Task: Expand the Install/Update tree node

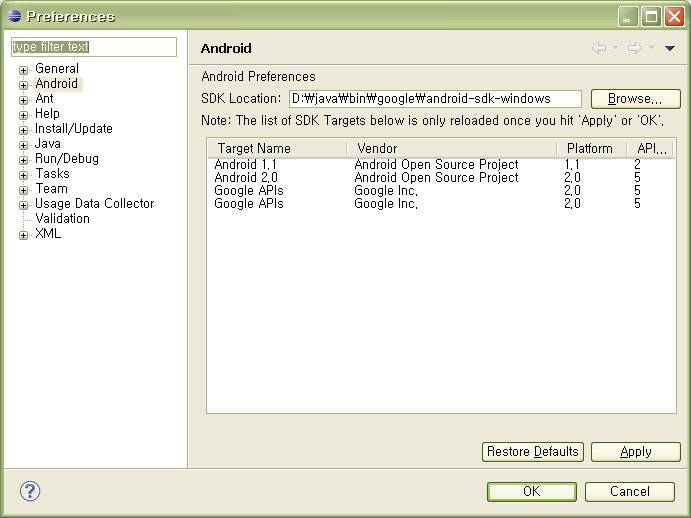Action: click(23, 130)
